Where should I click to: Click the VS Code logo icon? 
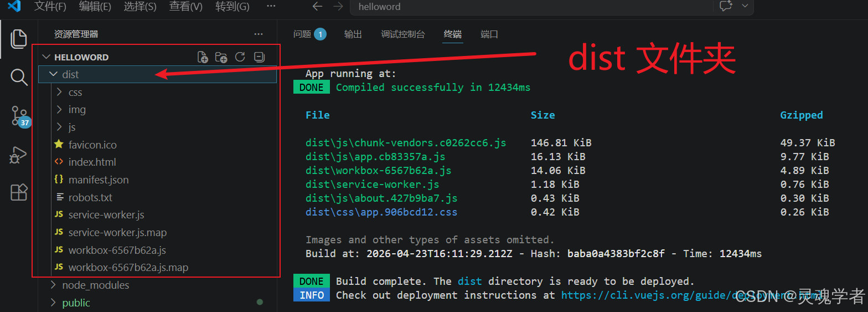click(14, 7)
